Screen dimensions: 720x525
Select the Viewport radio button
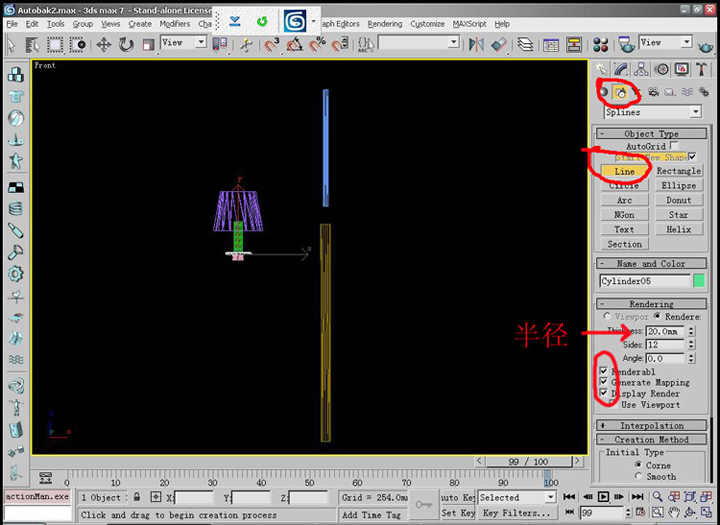(607, 316)
